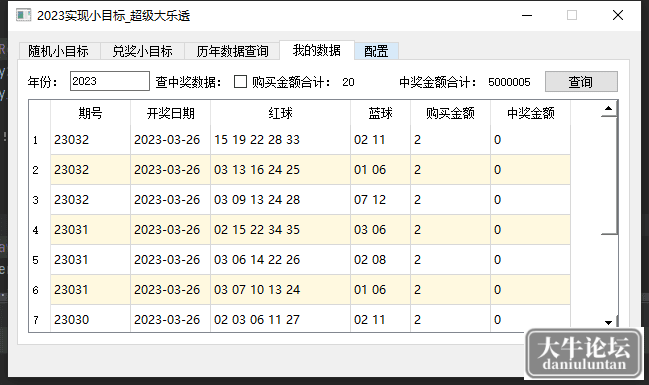Select row header number 4
This screenshot has height=385, width=649.
point(36,230)
